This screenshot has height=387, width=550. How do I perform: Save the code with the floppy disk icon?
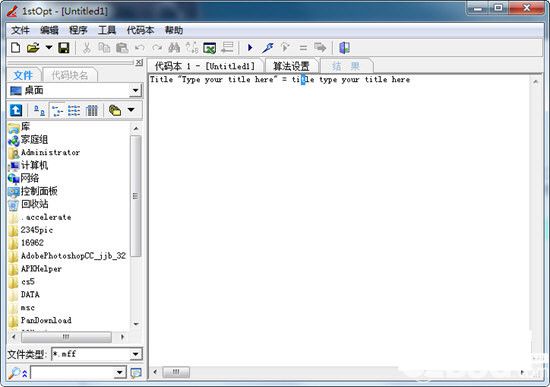coord(64,48)
